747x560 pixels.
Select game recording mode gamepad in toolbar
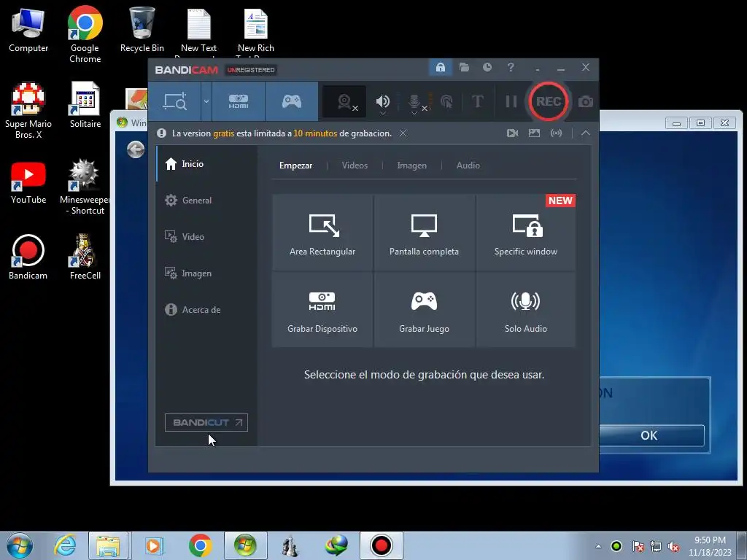(292, 101)
